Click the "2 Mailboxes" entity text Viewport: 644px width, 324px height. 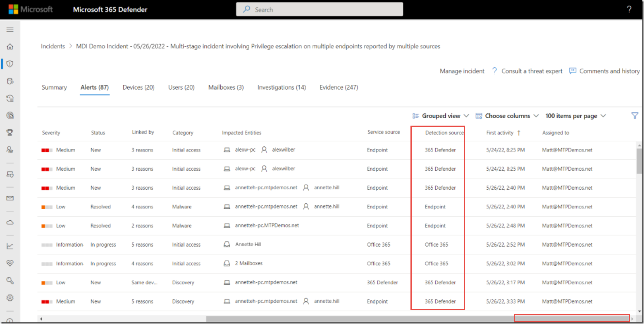(x=249, y=263)
